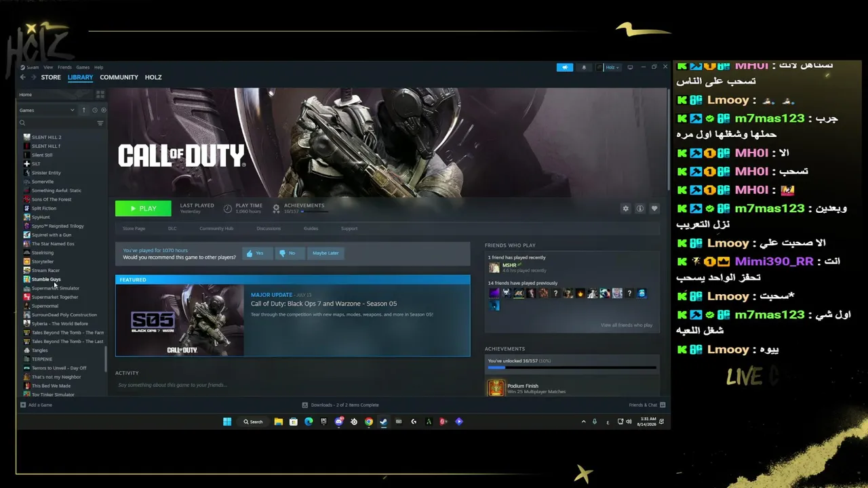Open Microsoft Edge from the taskbar
Screen dimensions: 868x488
pos(309,422)
